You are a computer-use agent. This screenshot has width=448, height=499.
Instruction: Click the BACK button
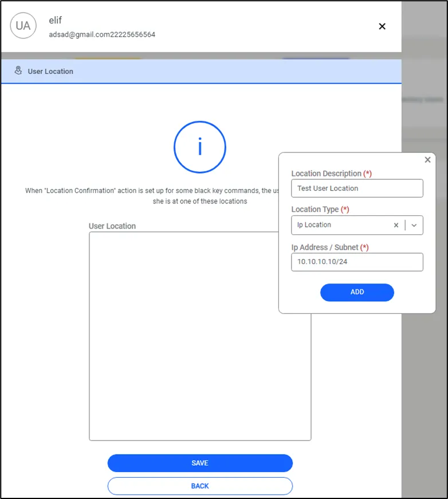point(200,486)
